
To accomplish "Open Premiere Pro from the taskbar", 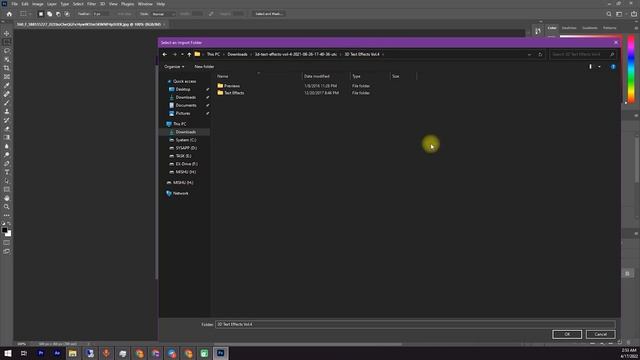I will coord(40,353).
